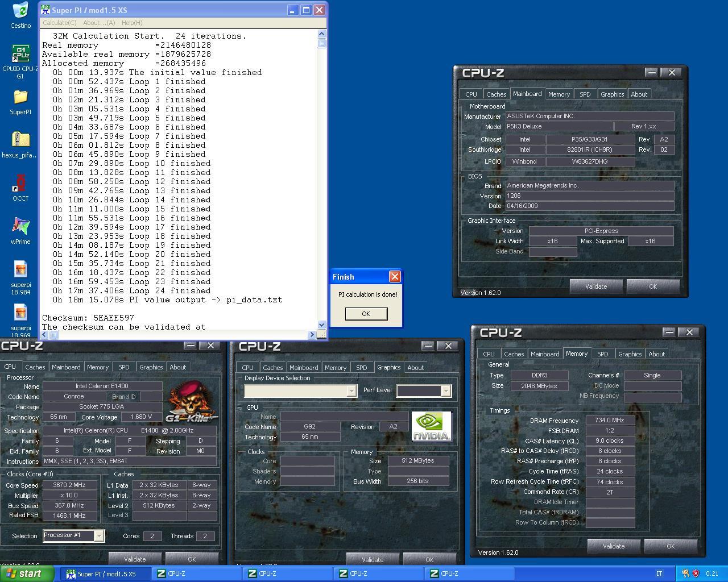Switch to SPD tab in Mainboard CPU-Z window
Image resolution: width=728 pixels, height=582 pixels.
coord(585,94)
